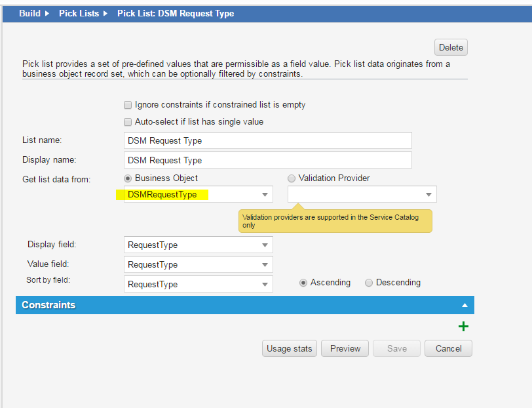This screenshot has height=408, width=532.
Task: Open the Validation Provider dropdown
Action: tap(428, 194)
